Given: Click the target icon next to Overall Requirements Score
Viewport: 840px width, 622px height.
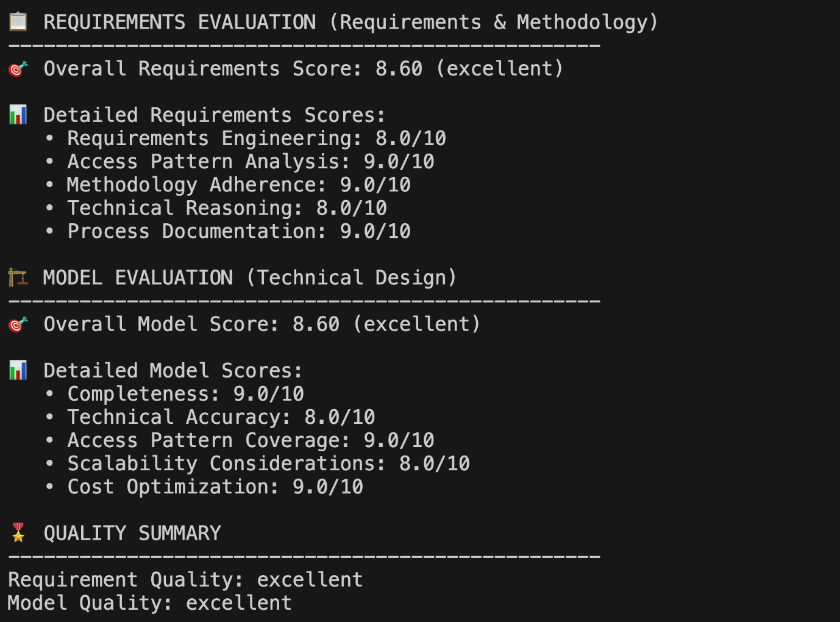Looking at the screenshot, I should click(x=18, y=69).
